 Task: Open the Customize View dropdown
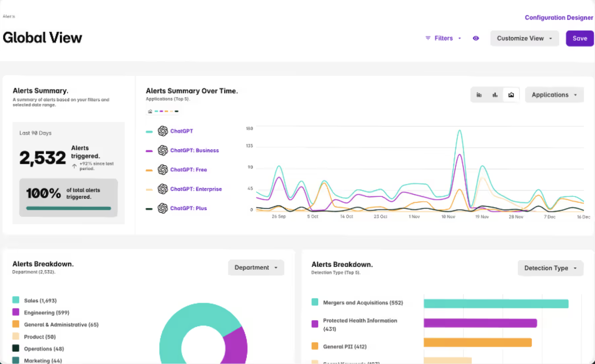pos(524,39)
